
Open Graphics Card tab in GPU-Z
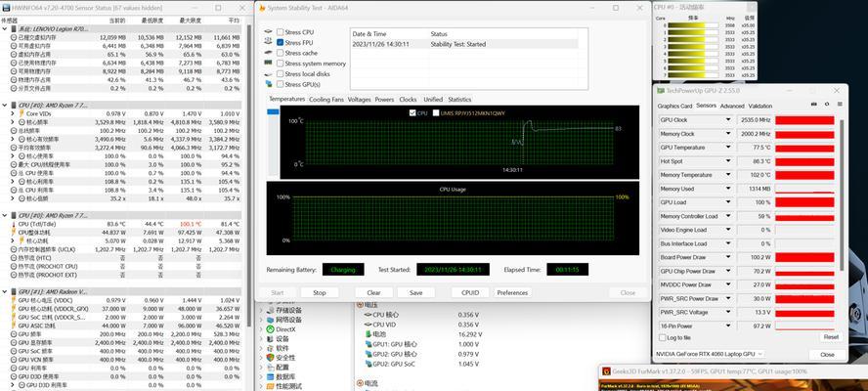(x=674, y=106)
